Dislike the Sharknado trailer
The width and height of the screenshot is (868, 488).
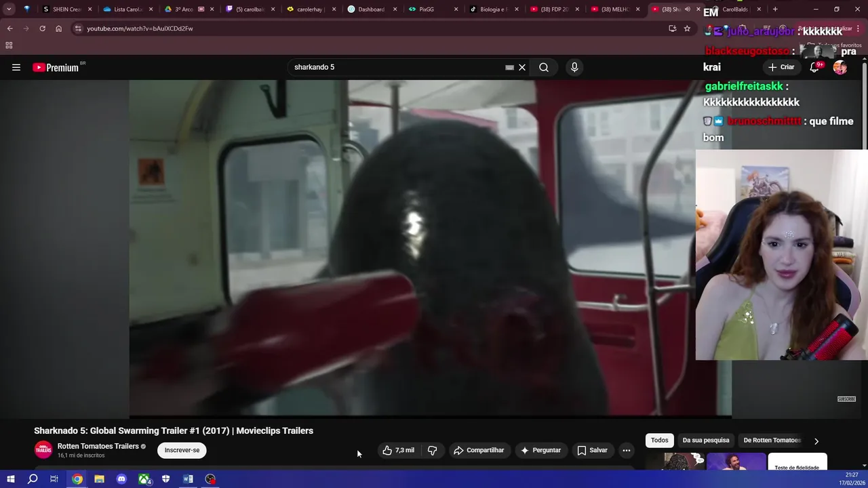click(x=433, y=450)
